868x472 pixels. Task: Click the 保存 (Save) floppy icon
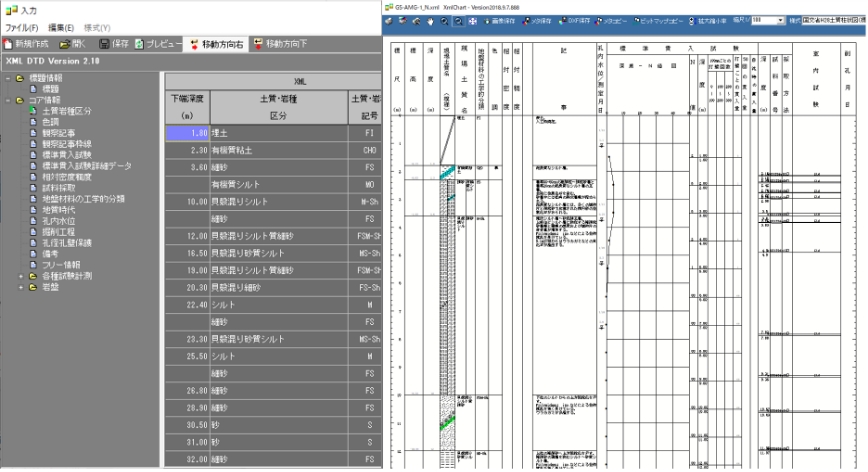tap(110, 45)
